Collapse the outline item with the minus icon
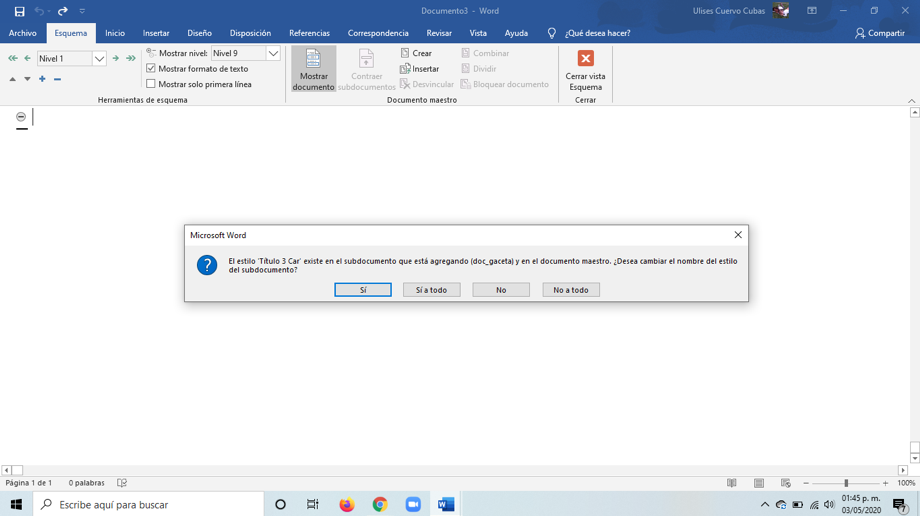The width and height of the screenshot is (920, 516). click(x=58, y=79)
